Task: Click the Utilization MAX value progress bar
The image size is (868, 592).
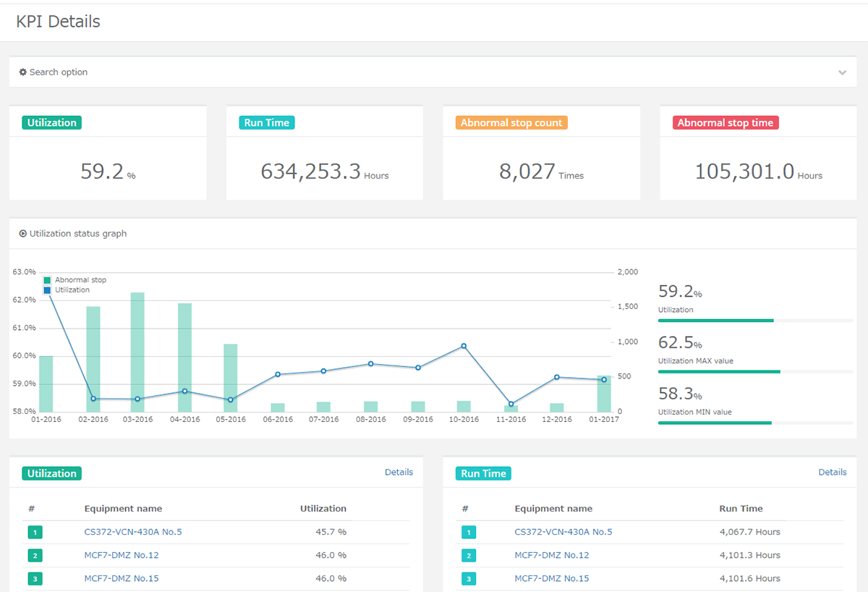Action: click(756, 371)
